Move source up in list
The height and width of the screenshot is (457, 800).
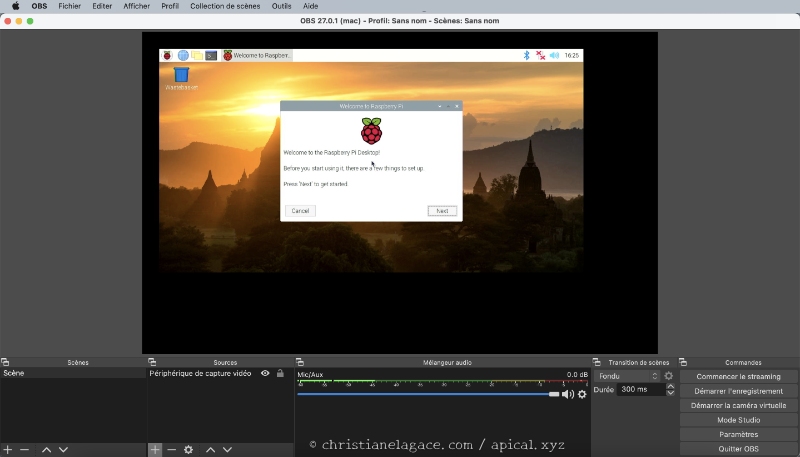pyautogui.click(x=210, y=449)
